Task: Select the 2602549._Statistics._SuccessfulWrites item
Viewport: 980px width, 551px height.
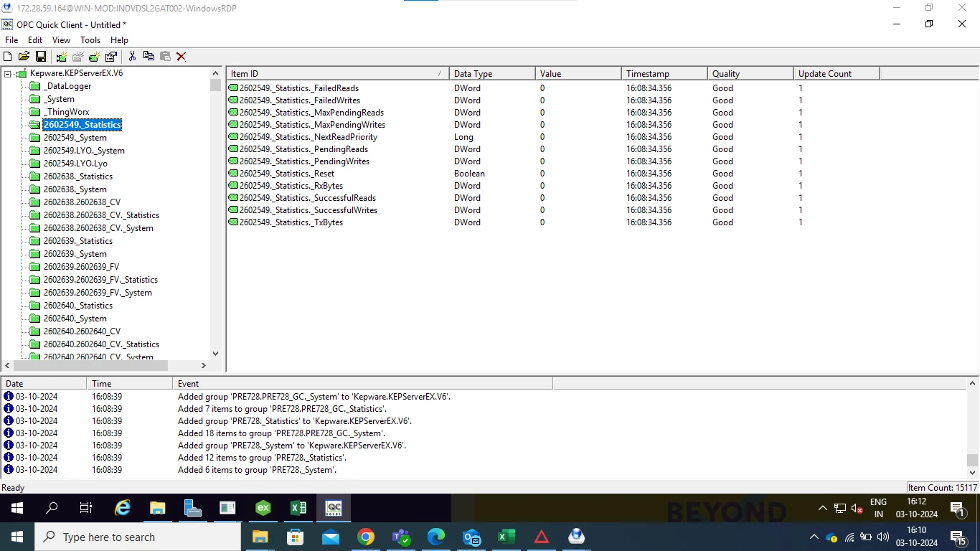Action: 308,210
